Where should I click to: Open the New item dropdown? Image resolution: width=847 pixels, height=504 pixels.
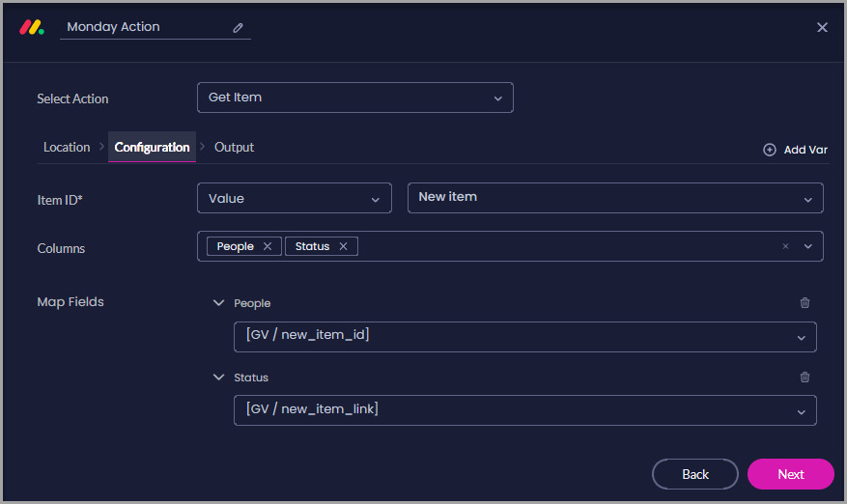[x=614, y=198]
